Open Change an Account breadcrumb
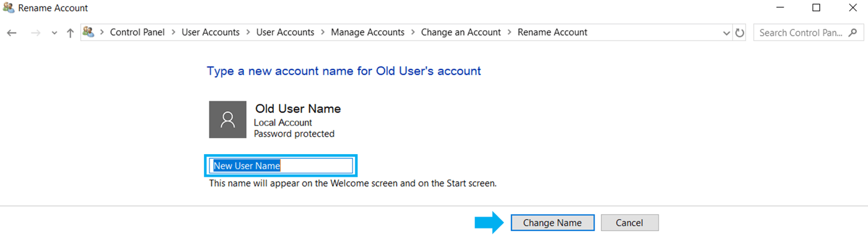This screenshot has height=241, width=868. click(x=461, y=32)
